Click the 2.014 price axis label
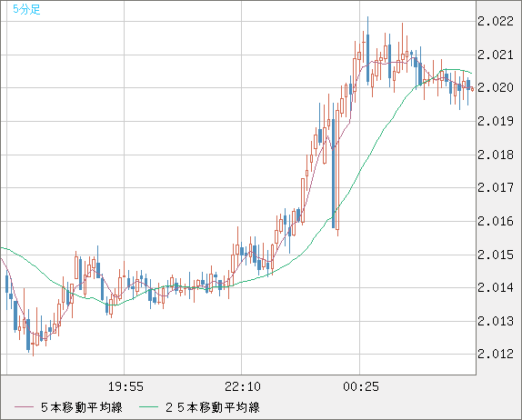The image size is (522, 420). click(x=496, y=287)
